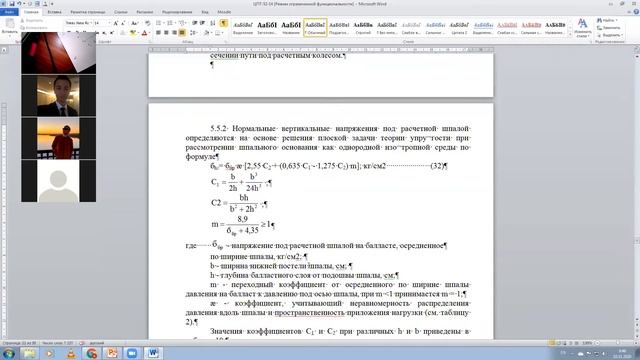Toggle bulleted list
Image resolution: width=640 pixels, height=360 pixels.
tap(159, 23)
